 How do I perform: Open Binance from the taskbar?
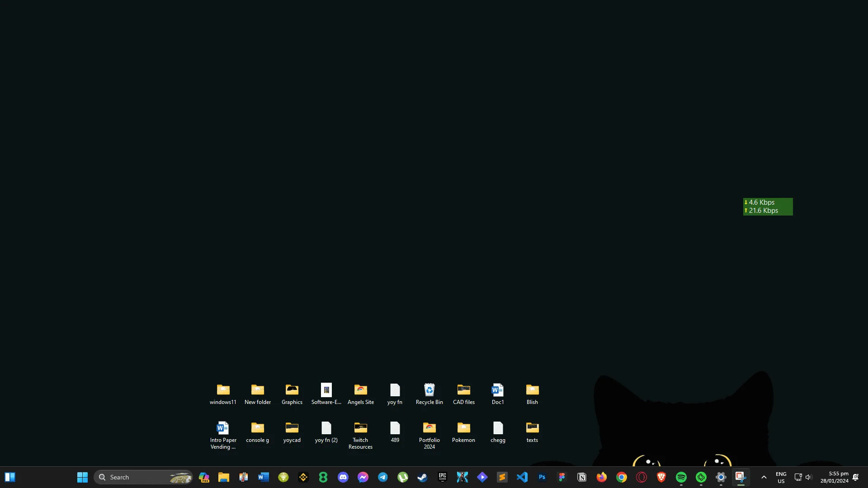[x=303, y=477]
